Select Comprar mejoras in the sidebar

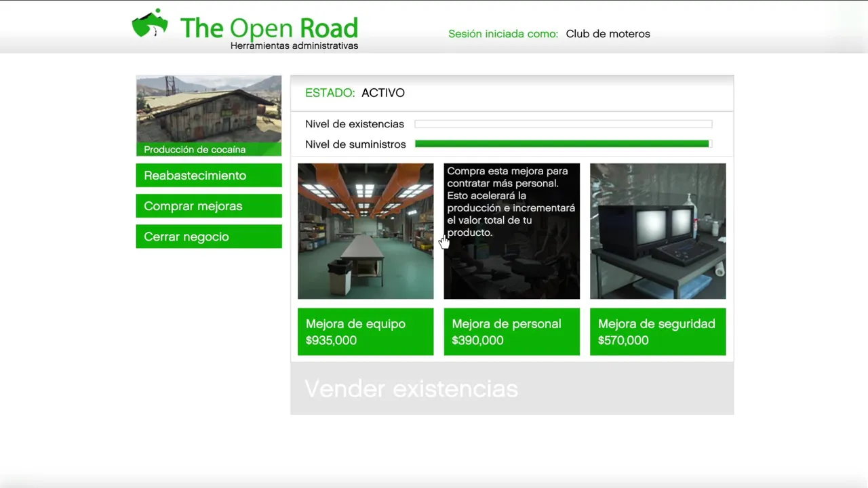(209, 206)
